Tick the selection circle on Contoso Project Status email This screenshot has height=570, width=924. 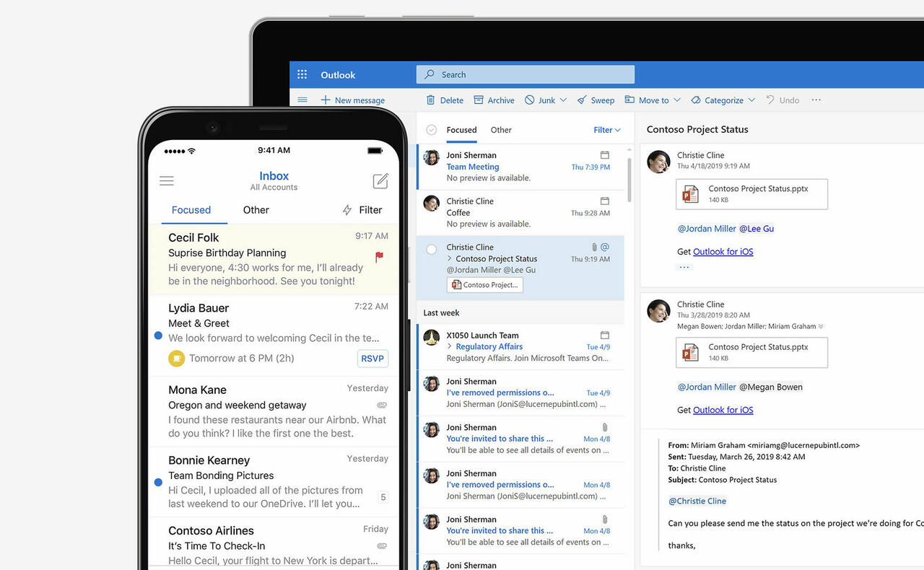coord(432,250)
